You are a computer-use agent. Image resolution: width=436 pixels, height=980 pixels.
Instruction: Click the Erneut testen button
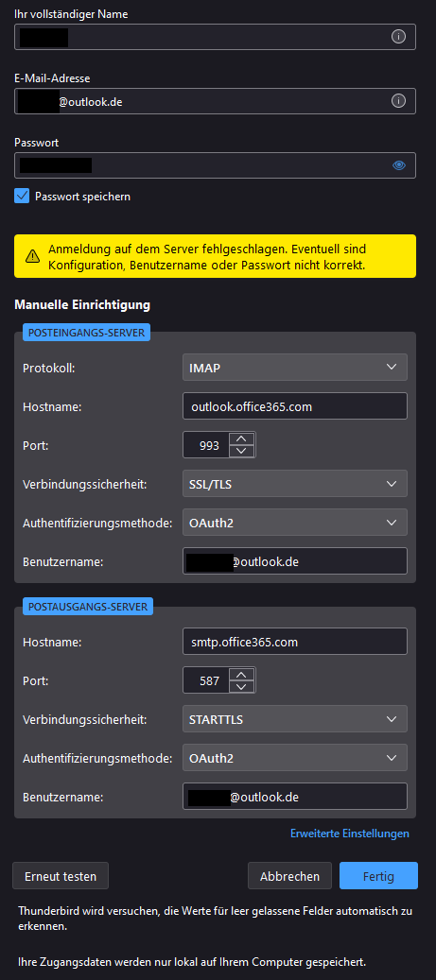coord(61,876)
